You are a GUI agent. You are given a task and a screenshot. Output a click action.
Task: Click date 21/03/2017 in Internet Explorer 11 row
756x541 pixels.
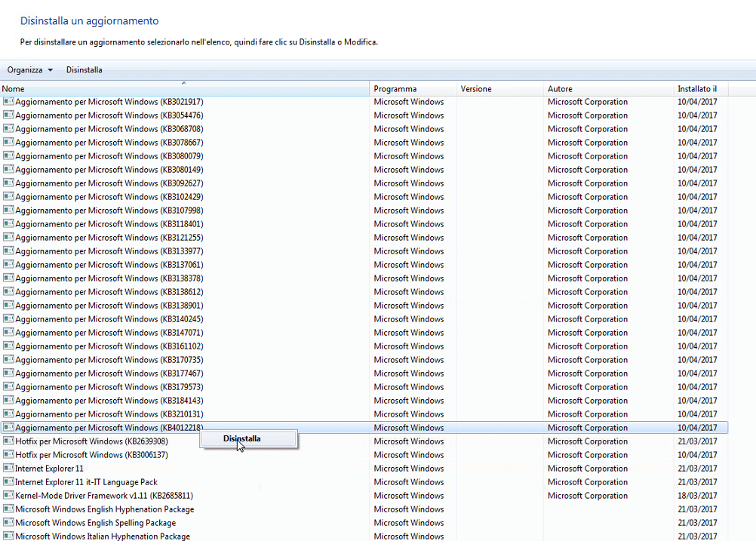click(697, 469)
